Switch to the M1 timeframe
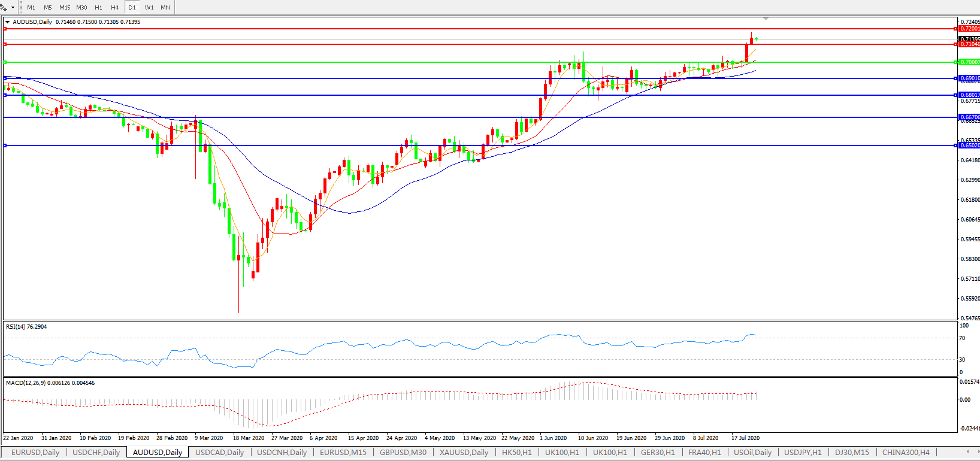 pyautogui.click(x=31, y=8)
